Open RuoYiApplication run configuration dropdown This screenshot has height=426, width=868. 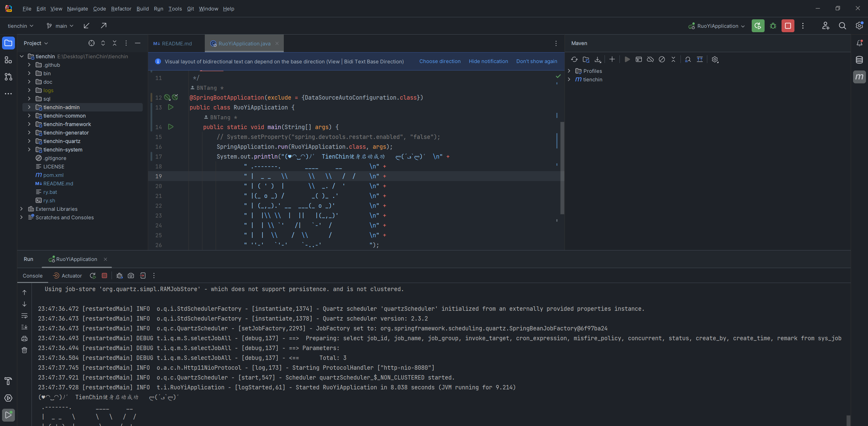click(717, 26)
